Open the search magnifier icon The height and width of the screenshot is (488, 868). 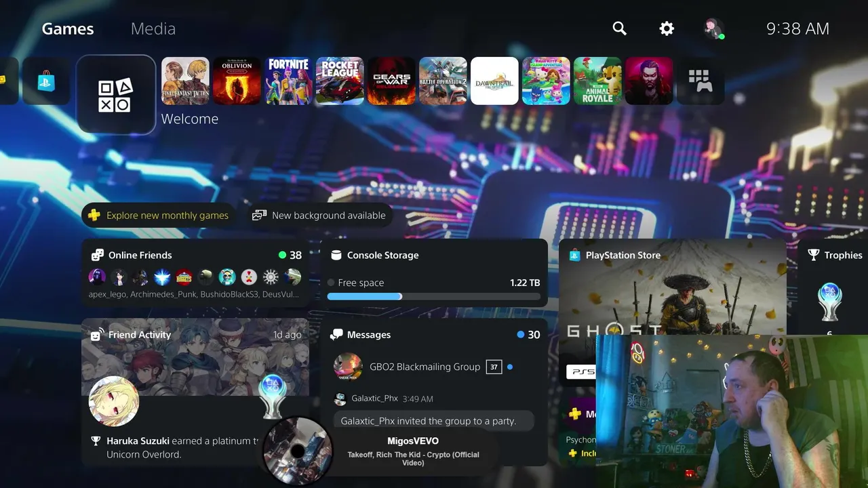click(619, 28)
